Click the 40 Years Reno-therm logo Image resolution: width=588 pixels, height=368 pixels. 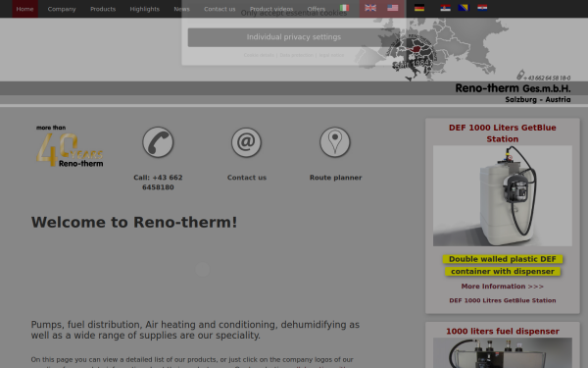pos(70,146)
